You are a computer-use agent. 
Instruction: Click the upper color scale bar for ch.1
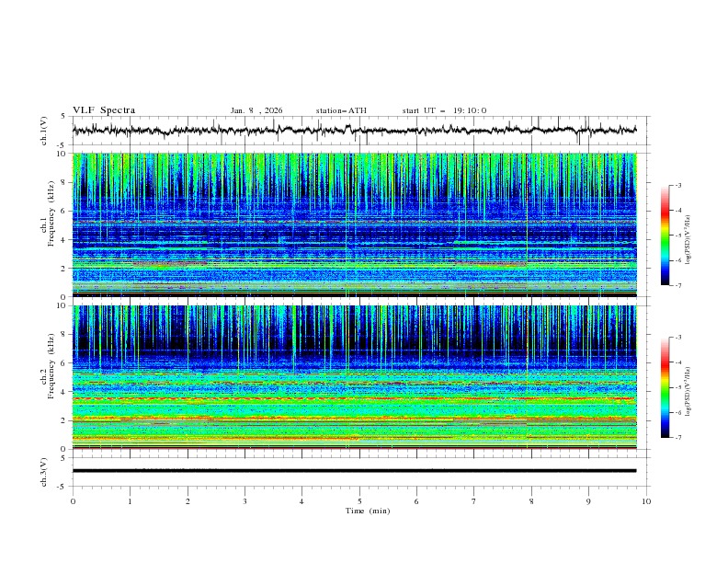[665, 236]
